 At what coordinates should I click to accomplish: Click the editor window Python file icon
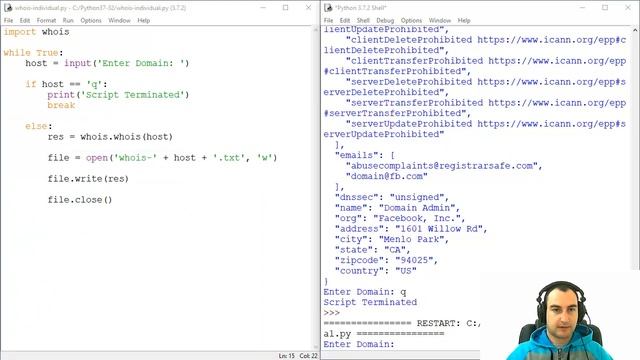[8, 8]
